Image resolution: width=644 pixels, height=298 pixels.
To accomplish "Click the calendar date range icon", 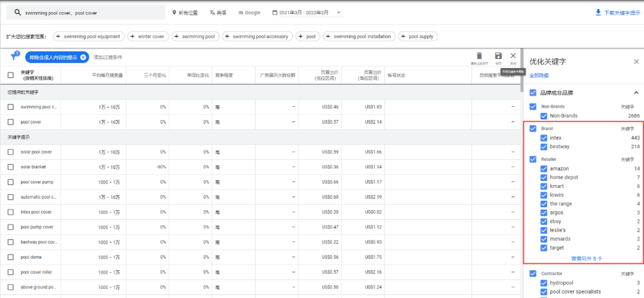I will coord(275,13).
